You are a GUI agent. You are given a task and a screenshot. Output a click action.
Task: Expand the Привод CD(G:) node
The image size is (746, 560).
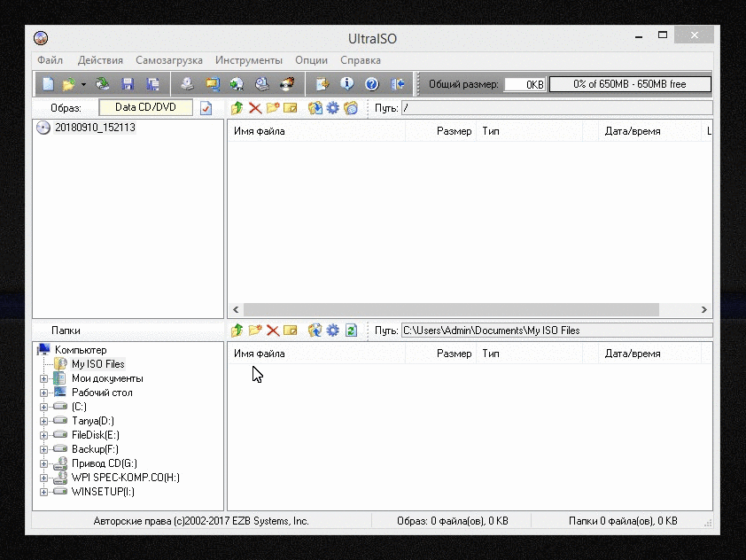43,463
